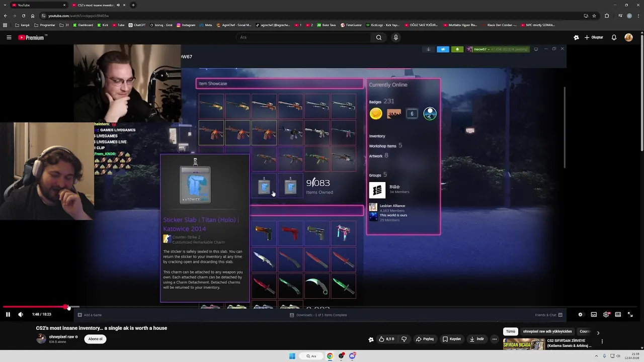Image resolution: width=644 pixels, height=362 pixels.
Task: Switch to the first YouTube browser tab
Action: click(38, 5)
